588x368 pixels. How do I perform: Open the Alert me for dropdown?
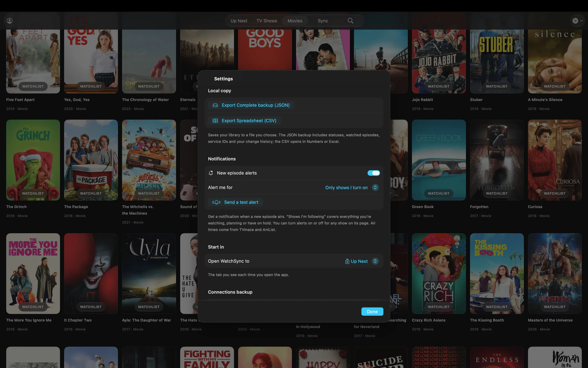[x=375, y=187]
